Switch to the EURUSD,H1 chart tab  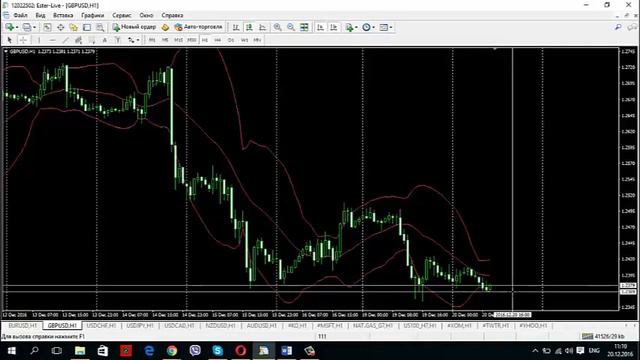point(22,325)
